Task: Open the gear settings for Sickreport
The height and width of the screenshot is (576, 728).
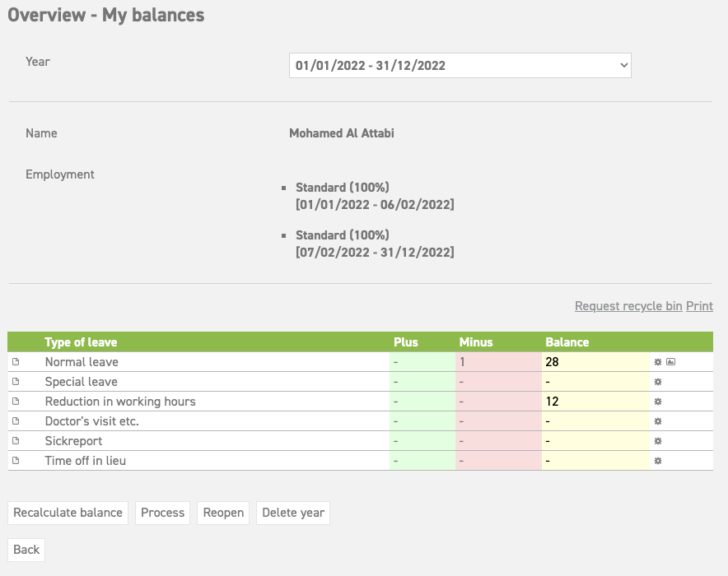Action: tap(657, 440)
